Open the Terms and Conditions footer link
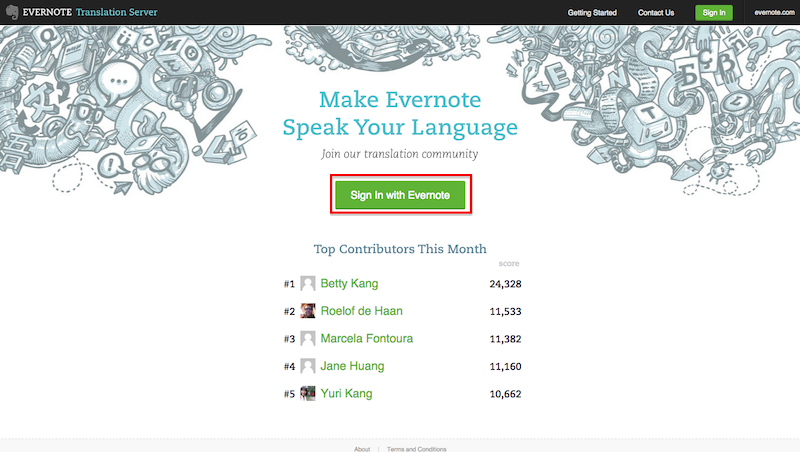This screenshot has height=452, width=800. (x=416, y=449)
